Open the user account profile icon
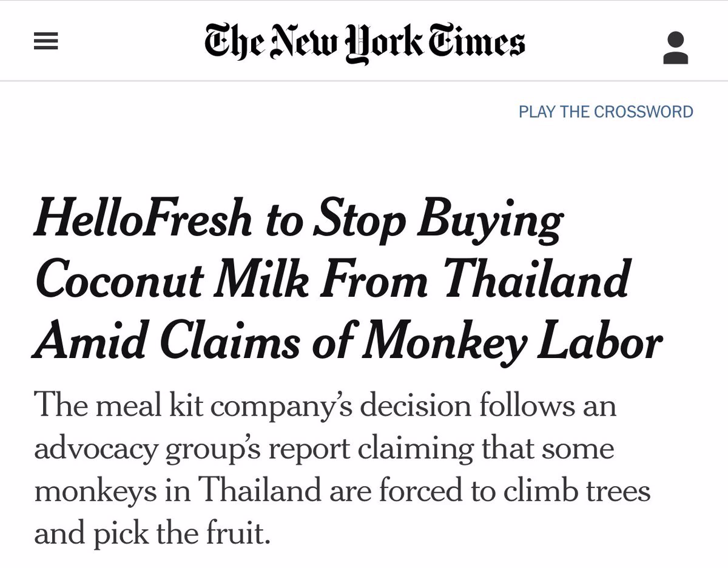The image size is (728, 568). click(675, 48)
